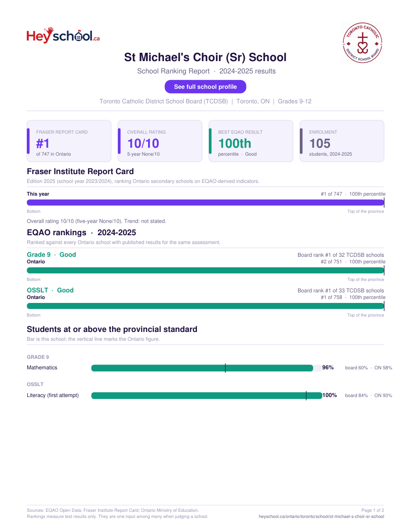This screenshot has width=411, height=532.
Task: Click the board 84% · ON 93% text
Action: tap(368, 396)
